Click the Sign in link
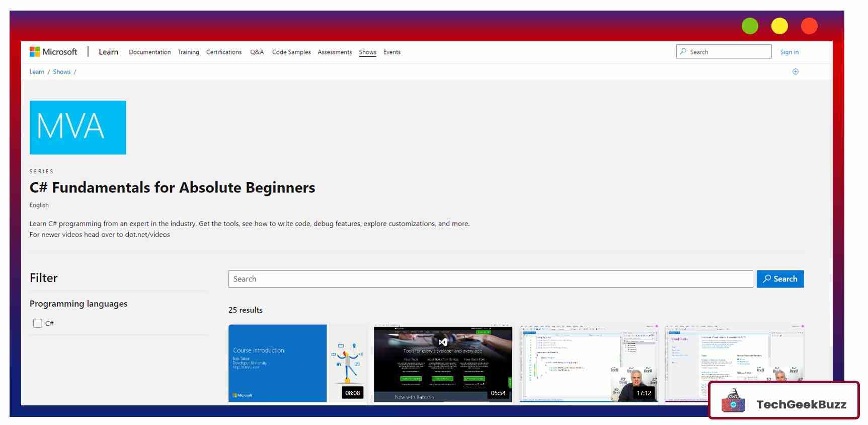Viewport: 868px width, 425px height. tap(789, 52)
